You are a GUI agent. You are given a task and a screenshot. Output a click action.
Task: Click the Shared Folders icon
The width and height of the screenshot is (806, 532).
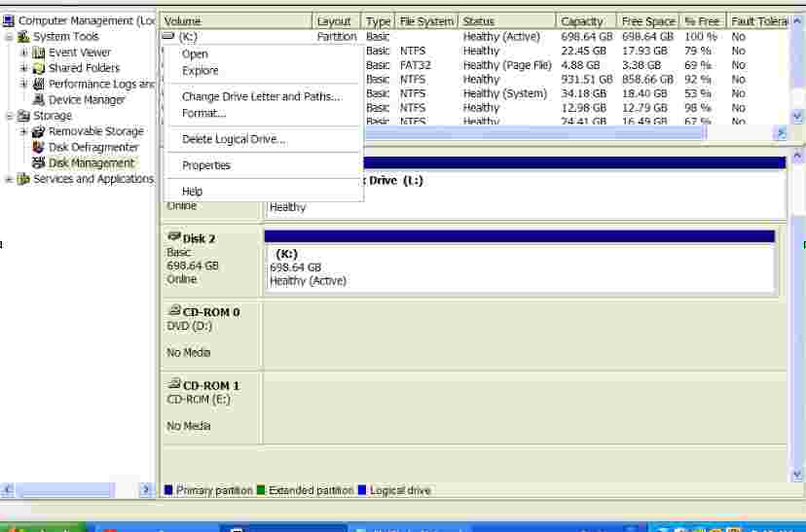[39, 68]
